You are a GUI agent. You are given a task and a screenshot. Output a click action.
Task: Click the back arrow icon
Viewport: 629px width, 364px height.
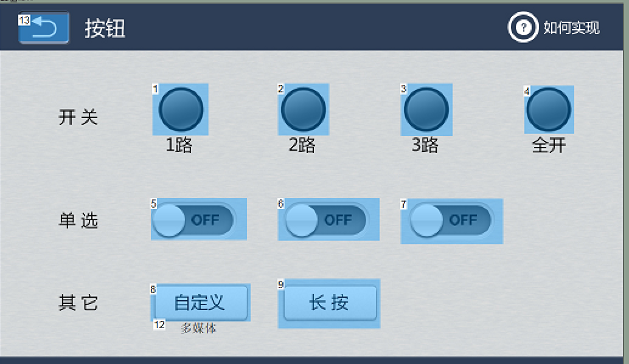click(x=43, y=27)
